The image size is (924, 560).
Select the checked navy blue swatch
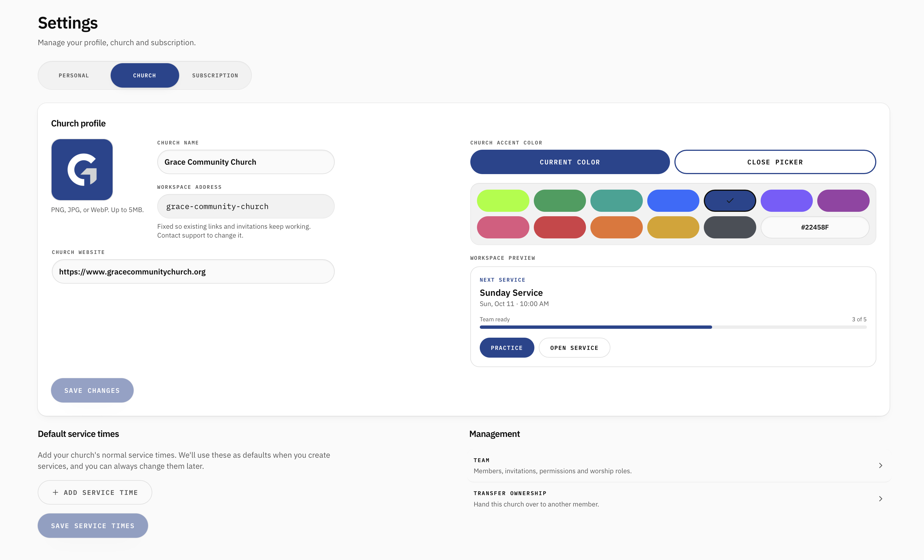tap(730, 200)
